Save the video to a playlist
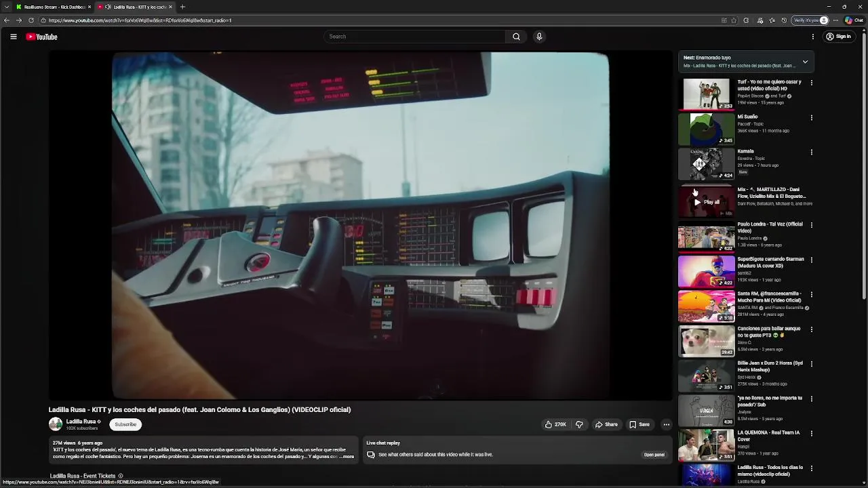The height and width of the screenshot is (488, 868). coord(639,424)
